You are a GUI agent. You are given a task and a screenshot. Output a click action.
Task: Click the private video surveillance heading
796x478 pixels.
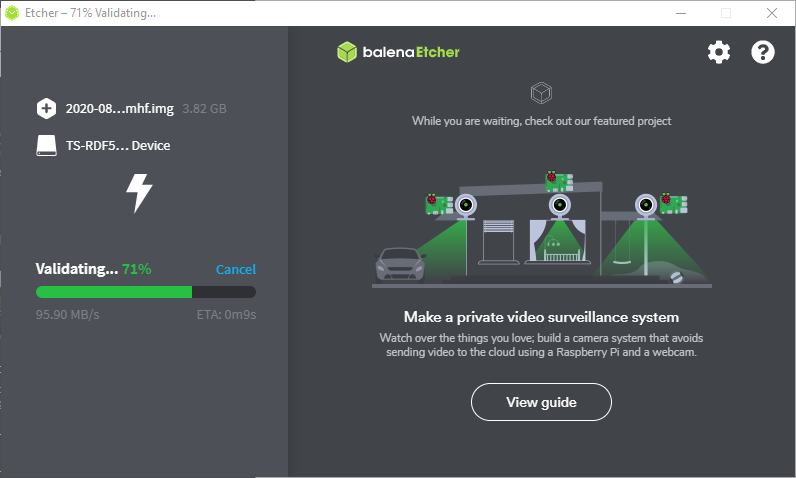[x=541, y=317]
